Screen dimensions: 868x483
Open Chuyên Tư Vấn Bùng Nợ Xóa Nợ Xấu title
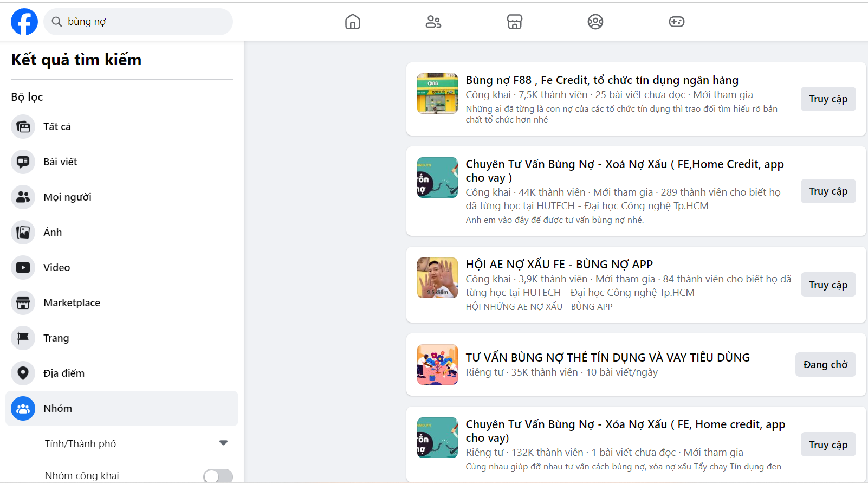625,431
